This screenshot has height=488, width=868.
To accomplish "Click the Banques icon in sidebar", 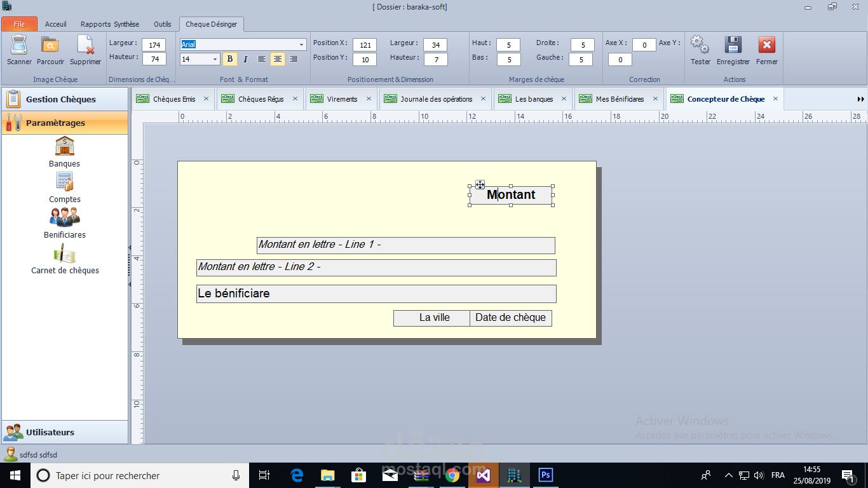I will [65, 146].
